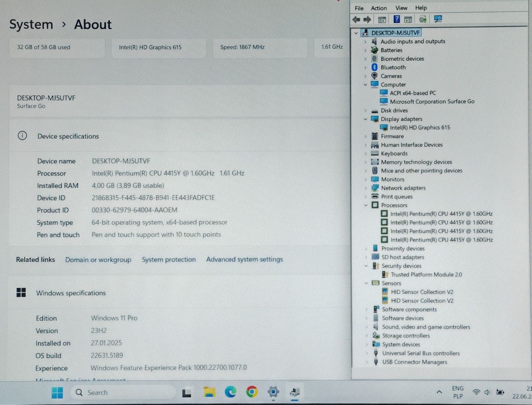Click the Bluetooth category icon
This screenshot has height=405, width=532.
pos(374,67)
